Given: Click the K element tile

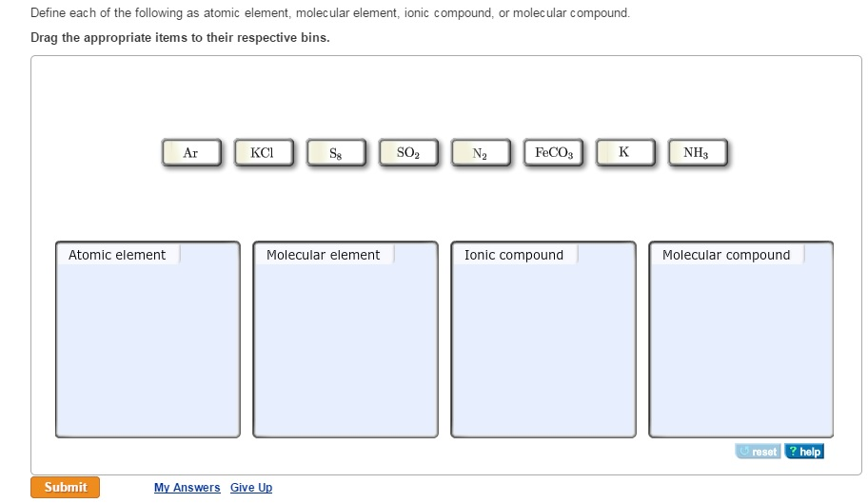Looking at the screenshot, I should (624, 153).
